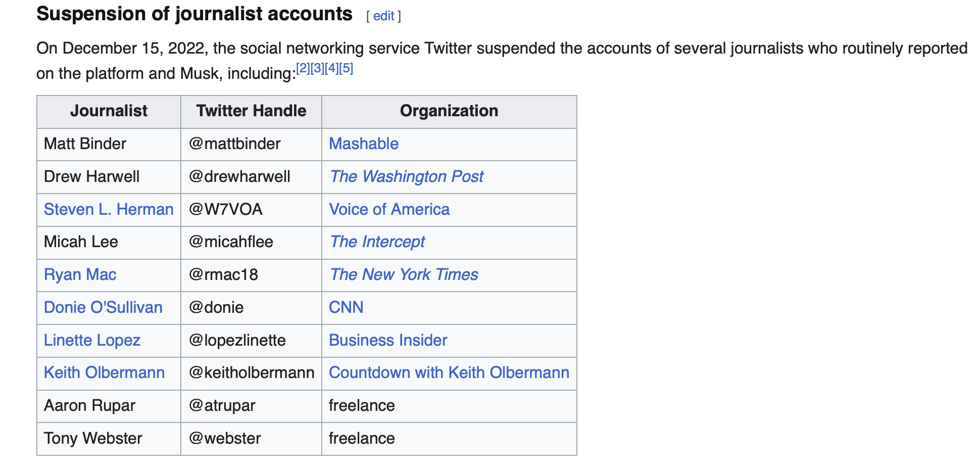Open the Keith Olbermann journalist link
The image size is (980, 472).
point(104,372)
